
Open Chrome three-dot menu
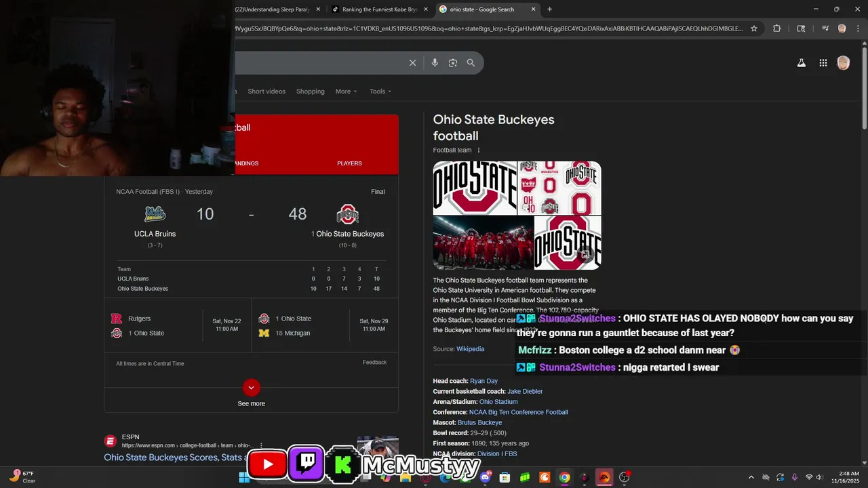857,28
